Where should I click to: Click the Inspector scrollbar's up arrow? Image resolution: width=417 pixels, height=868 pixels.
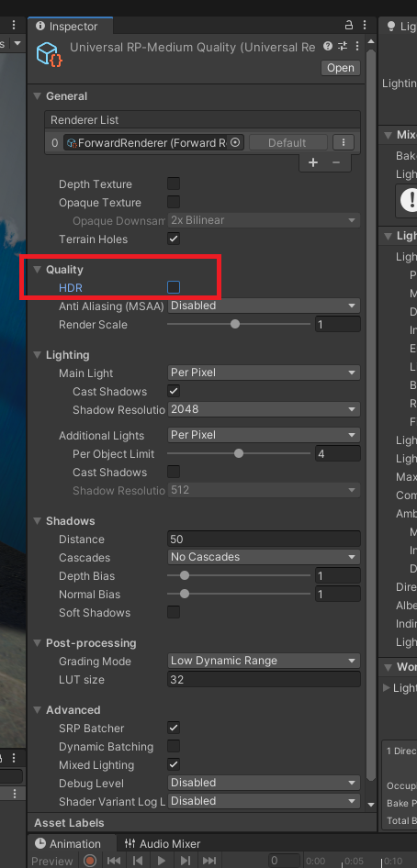[x=371, y=42]
